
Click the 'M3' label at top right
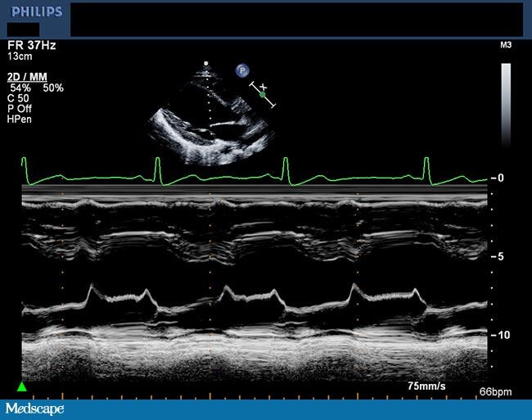(x=506, y=45)
